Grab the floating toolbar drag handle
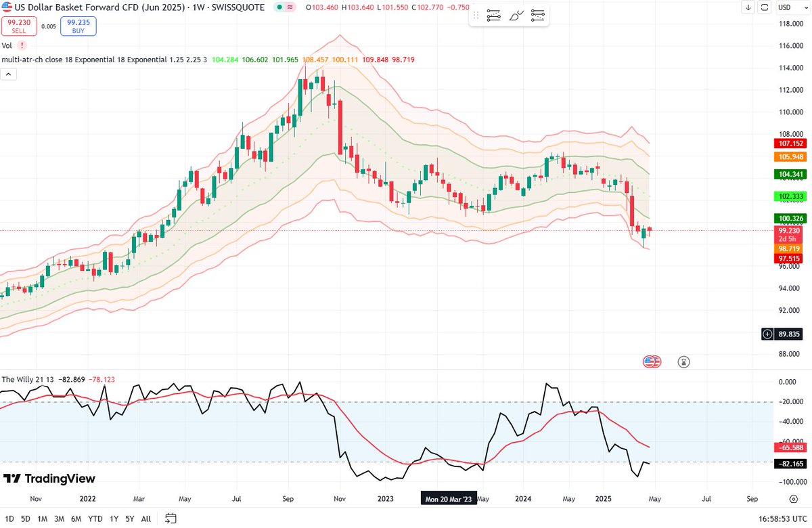Image resolution: width=812 pixels, height=528 pixels. pyautogui.click(x=476, y=14)
